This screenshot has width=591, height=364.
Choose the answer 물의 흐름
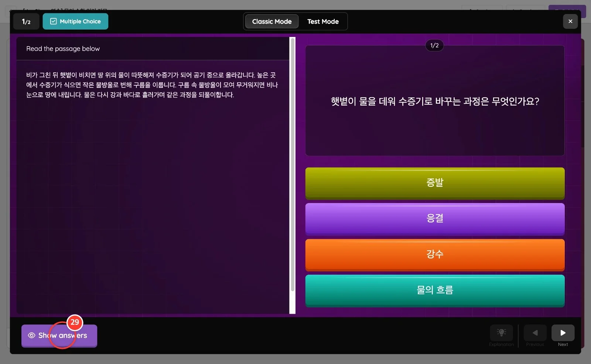[x=435, y=291]
